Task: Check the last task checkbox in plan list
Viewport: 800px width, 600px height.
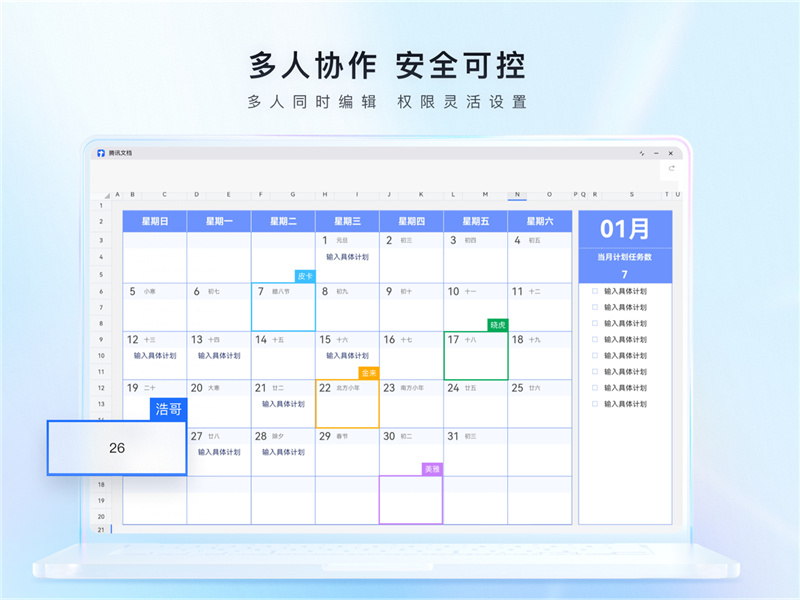Action: pos(595,404)
